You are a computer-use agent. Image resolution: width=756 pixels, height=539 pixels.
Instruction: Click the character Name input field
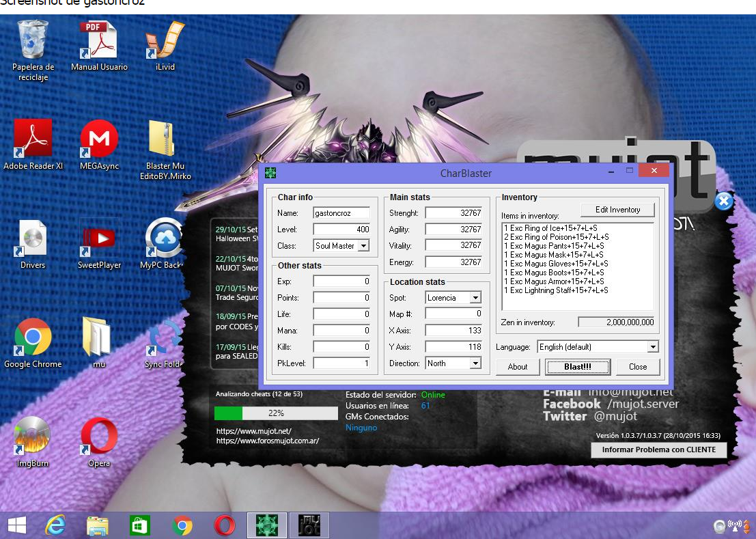(341, 213)
